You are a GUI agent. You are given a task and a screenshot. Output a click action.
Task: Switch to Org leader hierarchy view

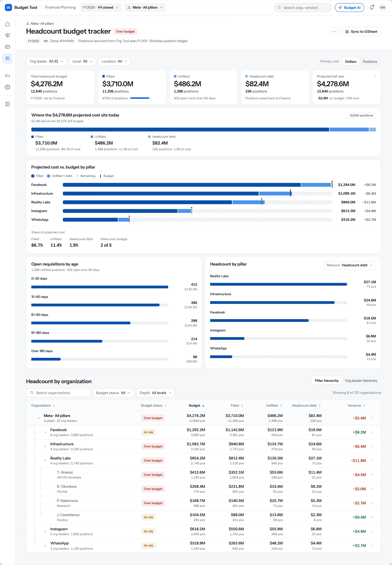point(361,380)
